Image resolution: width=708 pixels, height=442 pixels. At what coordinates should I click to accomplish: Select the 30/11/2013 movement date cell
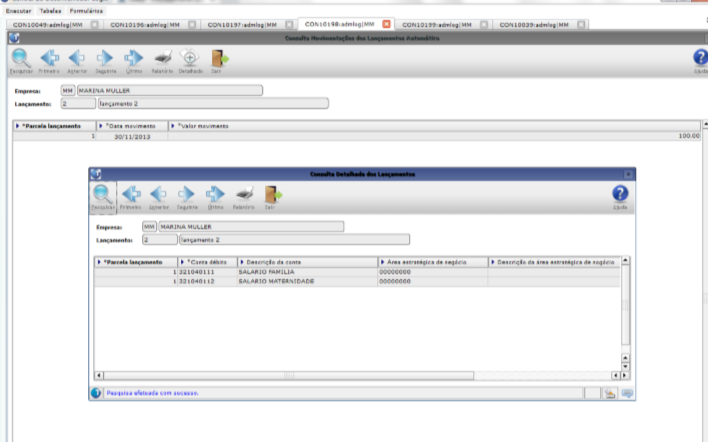point(132,136)
